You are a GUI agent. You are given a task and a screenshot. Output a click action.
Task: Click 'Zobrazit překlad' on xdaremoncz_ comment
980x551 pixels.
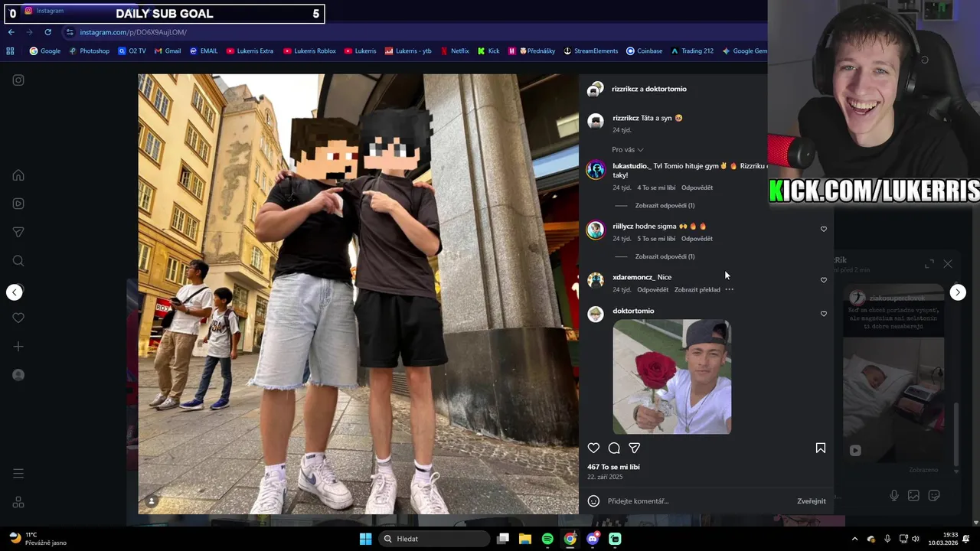click(x=697, y=290)
